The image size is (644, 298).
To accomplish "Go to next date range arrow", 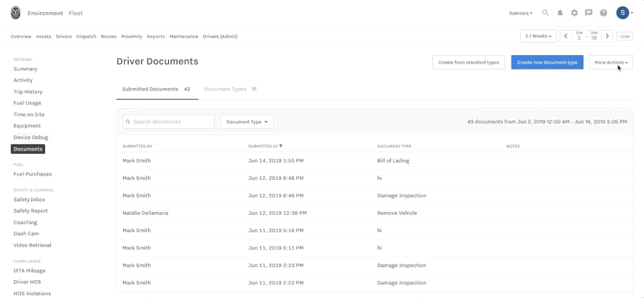I will [607, 36].
